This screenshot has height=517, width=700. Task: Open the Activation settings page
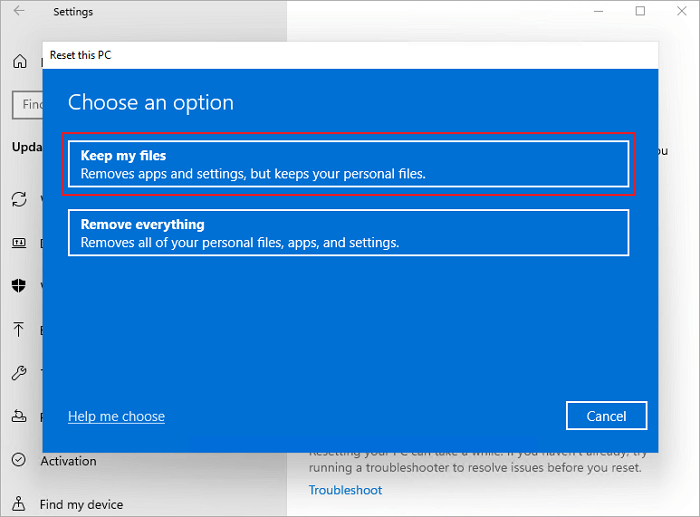pyautogui.click(x=68, y=461)
